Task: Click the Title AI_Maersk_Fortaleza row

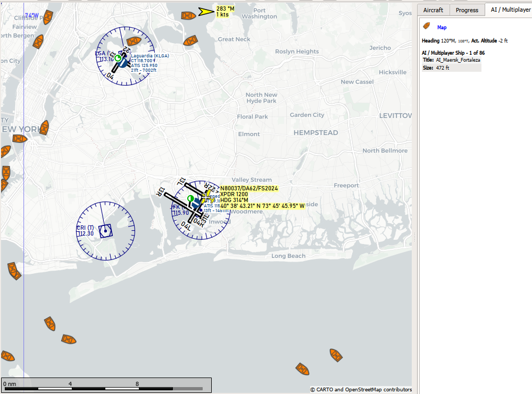Action: [451, 60]
